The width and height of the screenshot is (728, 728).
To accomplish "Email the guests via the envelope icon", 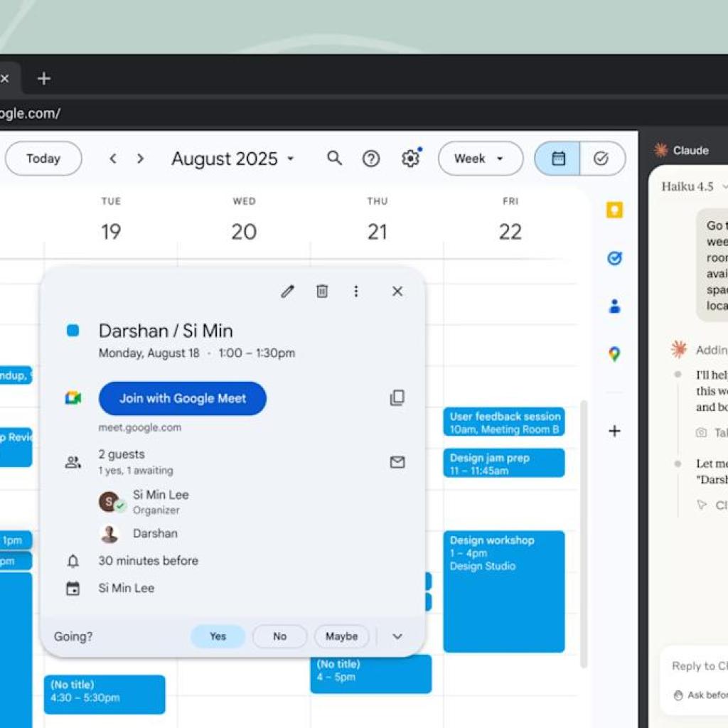I will (397, 462).
